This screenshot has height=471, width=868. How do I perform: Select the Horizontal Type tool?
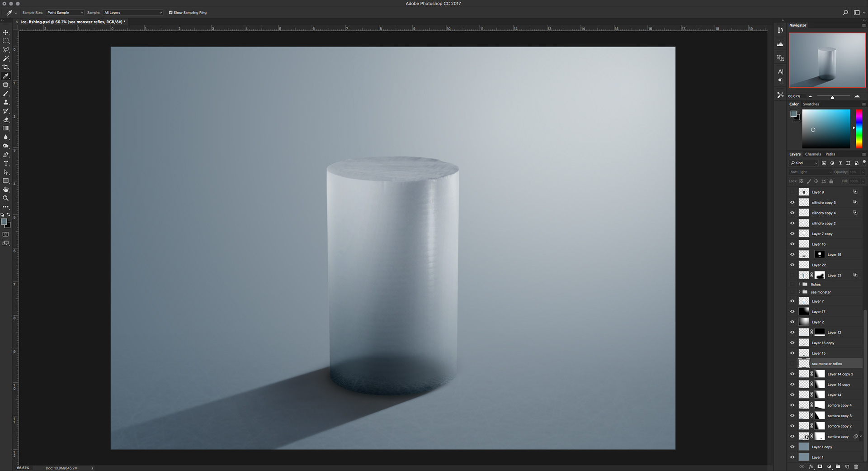[x=6, y=163]
